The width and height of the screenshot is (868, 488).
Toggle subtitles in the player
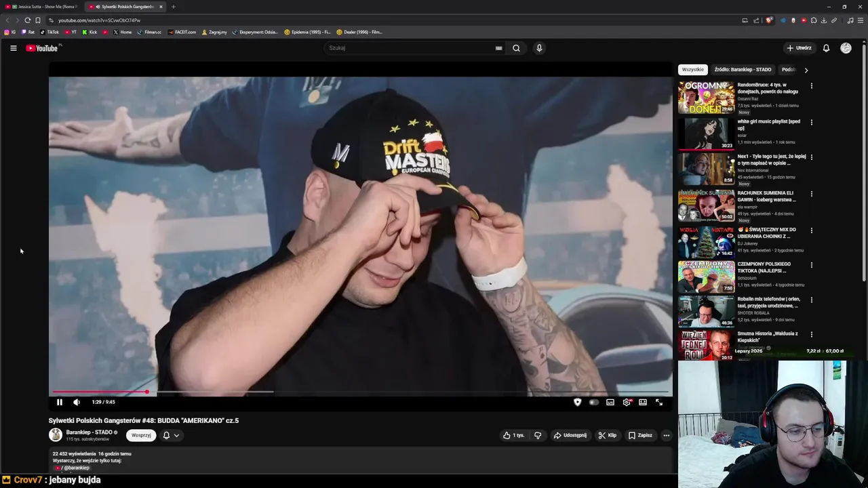[610, 402]
